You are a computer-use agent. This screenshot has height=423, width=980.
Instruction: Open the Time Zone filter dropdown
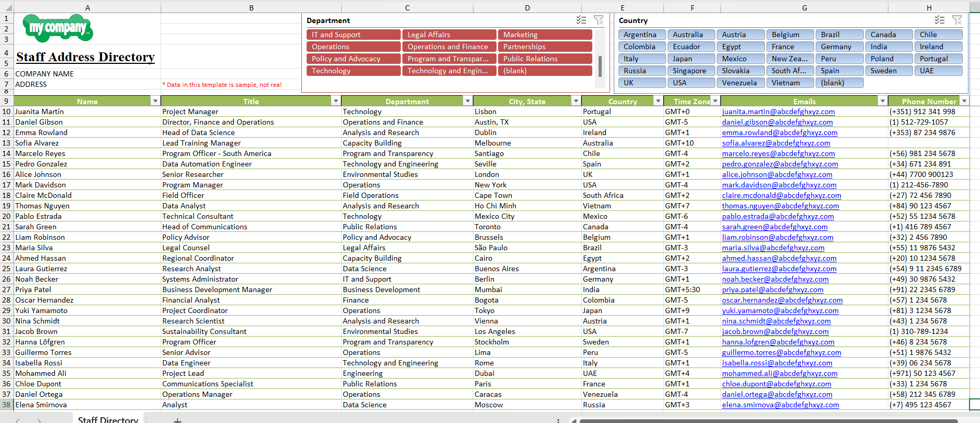[715, 101]
